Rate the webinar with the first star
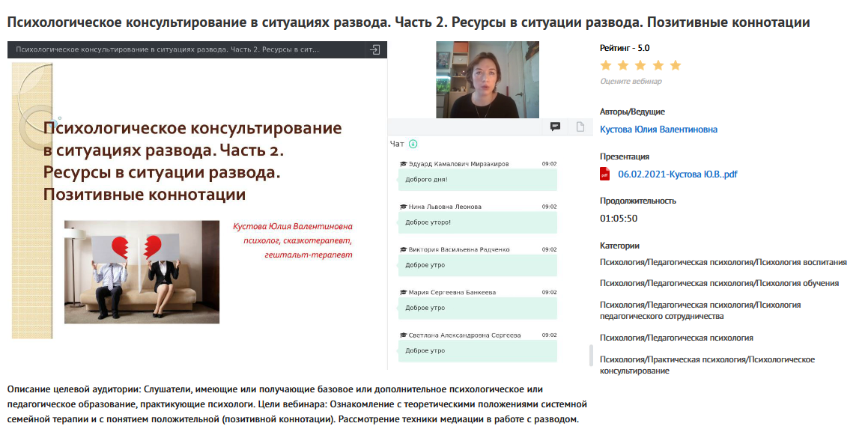 (x=606, y=65)
